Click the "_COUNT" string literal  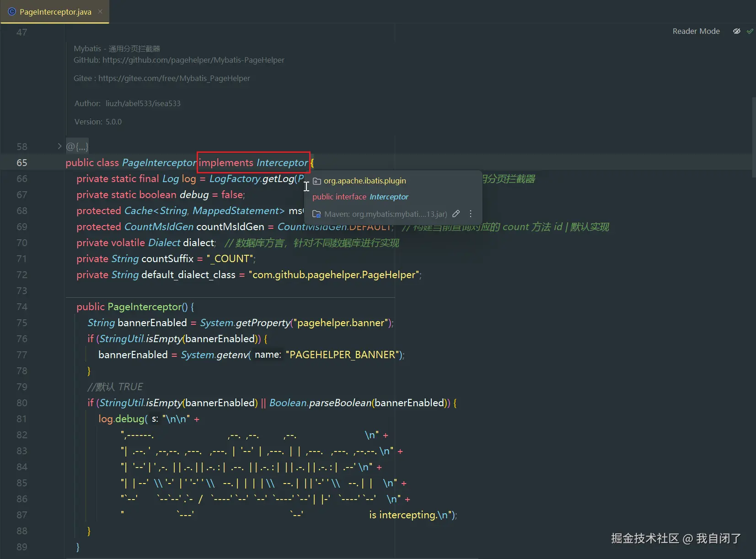coord(230,259)
